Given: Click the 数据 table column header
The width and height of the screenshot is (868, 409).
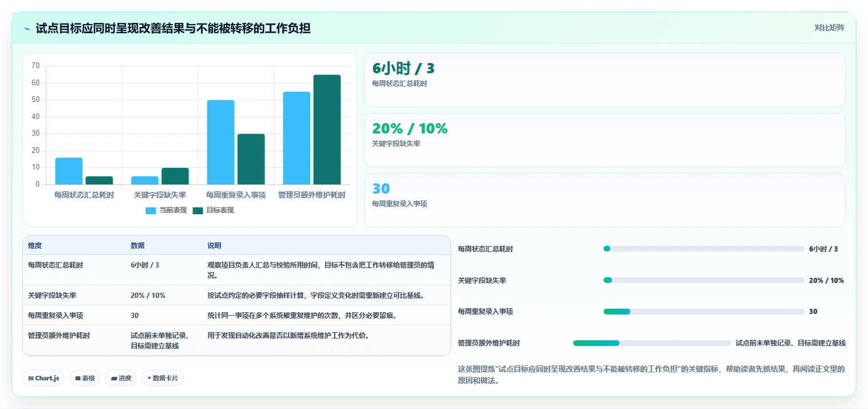Looking at the screenshot, I should pyautogui.click(x=137, y=246).
